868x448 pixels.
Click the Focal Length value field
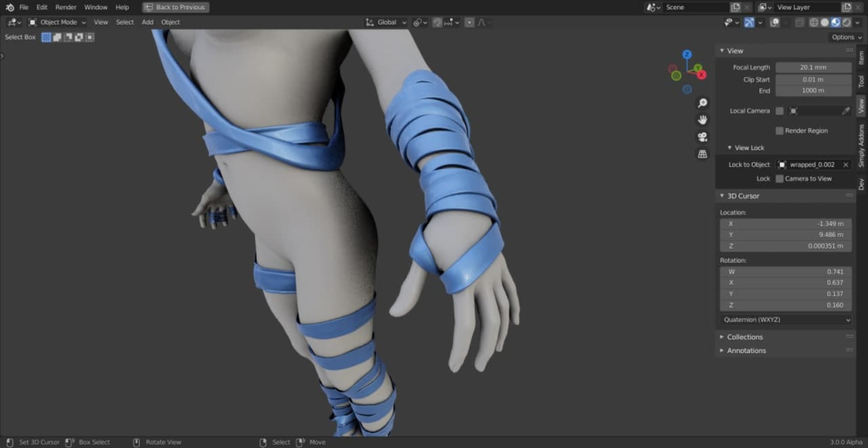813,67
